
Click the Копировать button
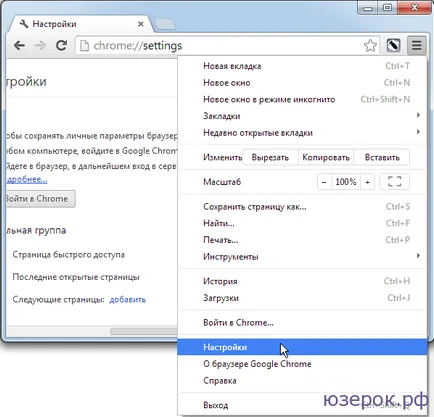pyautogui.click(x=326, y=157)
